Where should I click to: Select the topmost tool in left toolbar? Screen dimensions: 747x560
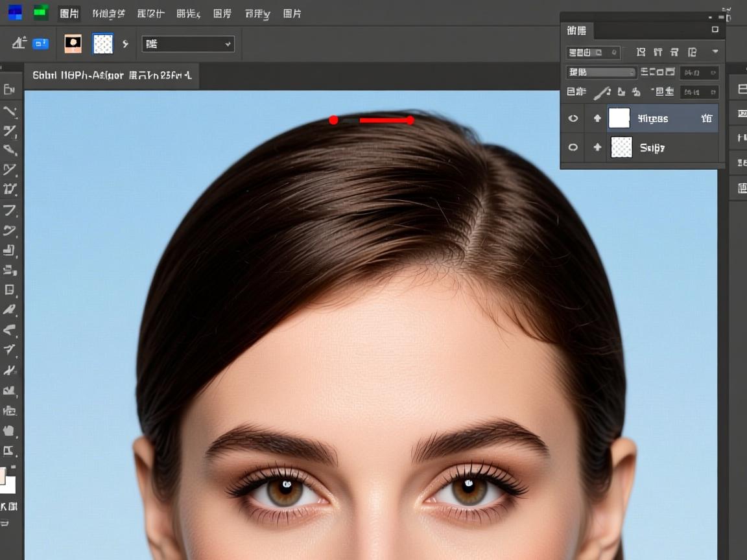tap(10, 89)
